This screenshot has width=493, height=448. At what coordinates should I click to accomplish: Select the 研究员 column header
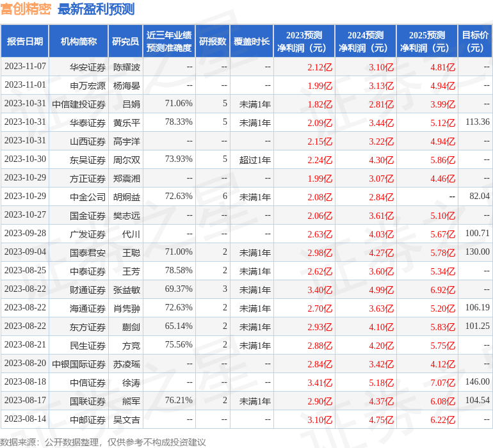[x=125, y=41]
